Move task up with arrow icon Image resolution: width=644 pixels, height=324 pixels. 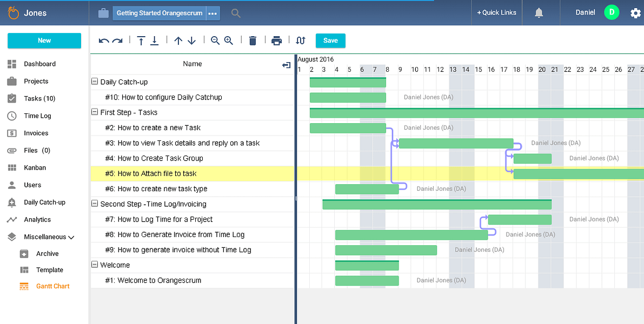pyautogui.click(x=178, y=40)
